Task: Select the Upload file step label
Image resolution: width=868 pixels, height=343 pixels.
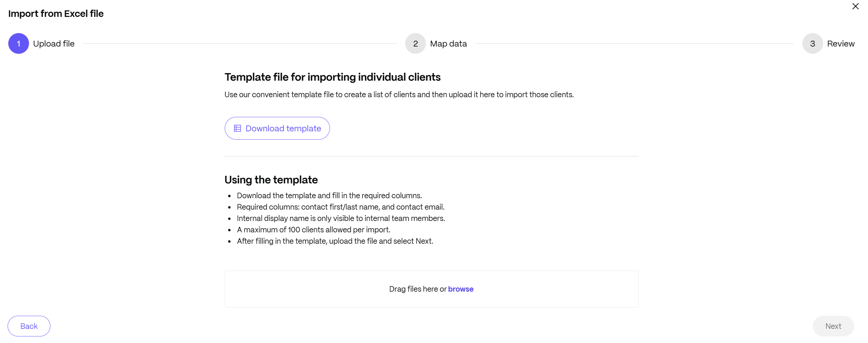Action: 53,43
